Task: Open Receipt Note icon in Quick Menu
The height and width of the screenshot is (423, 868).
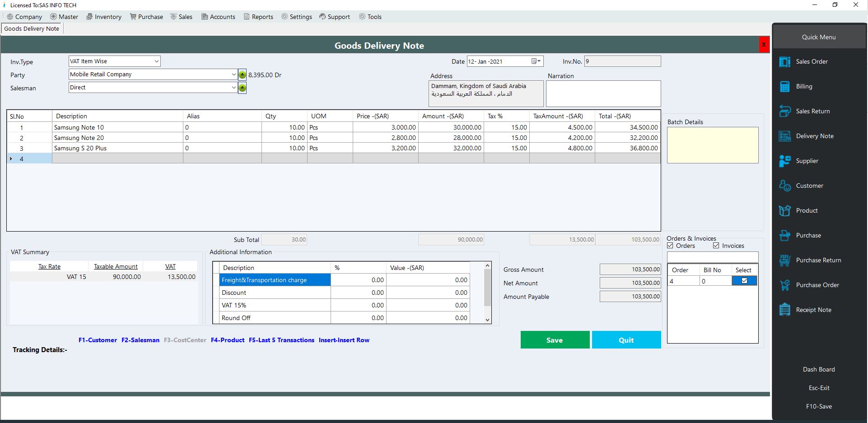Action: click(x=785, y=310)
